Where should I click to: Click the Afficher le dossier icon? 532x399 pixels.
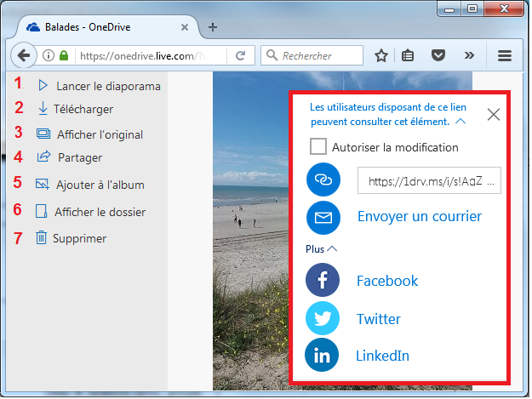tap(42, 211)
